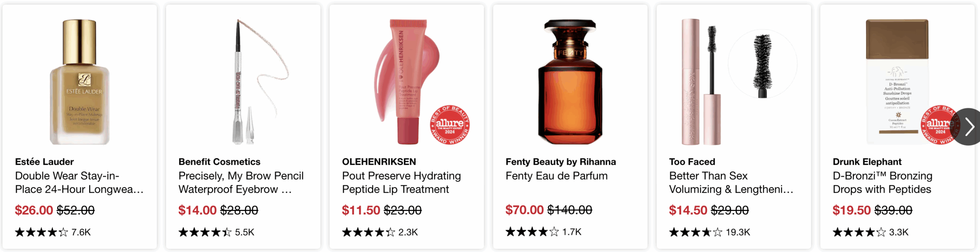Click the $19.50 Drunk Elephant sale price

pyautogui.click(x=851, y=210)
